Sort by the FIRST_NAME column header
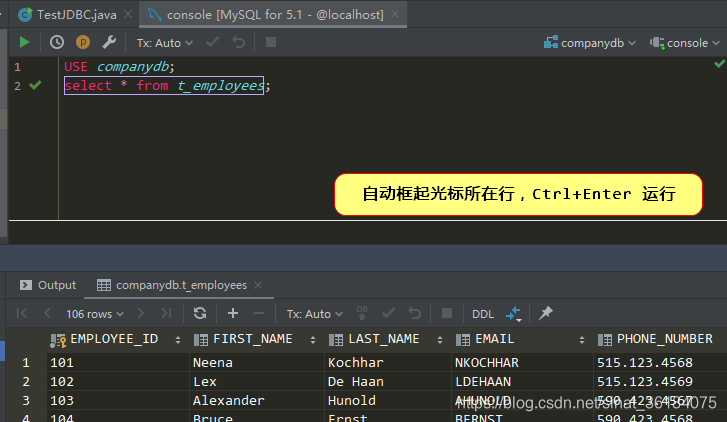 click(253, 339)
